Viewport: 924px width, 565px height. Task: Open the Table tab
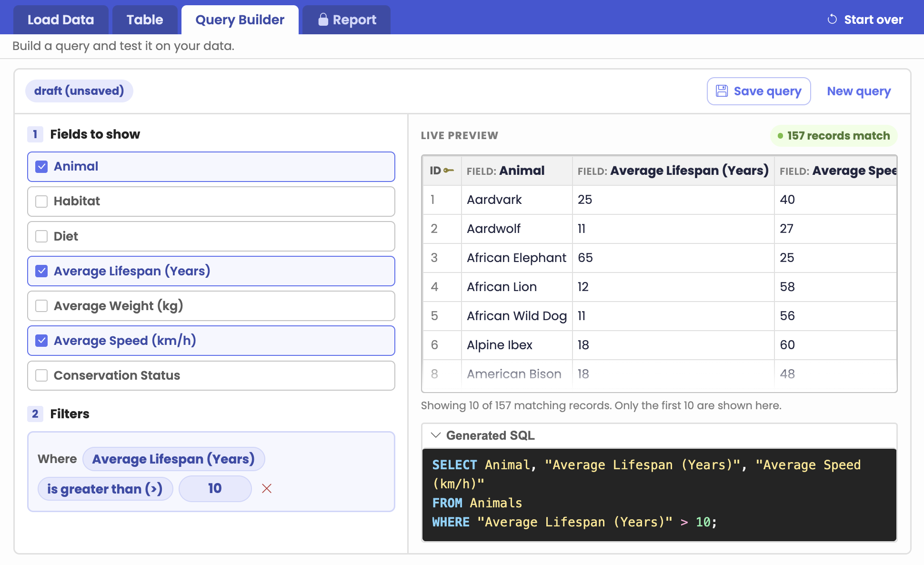(145, 20)
